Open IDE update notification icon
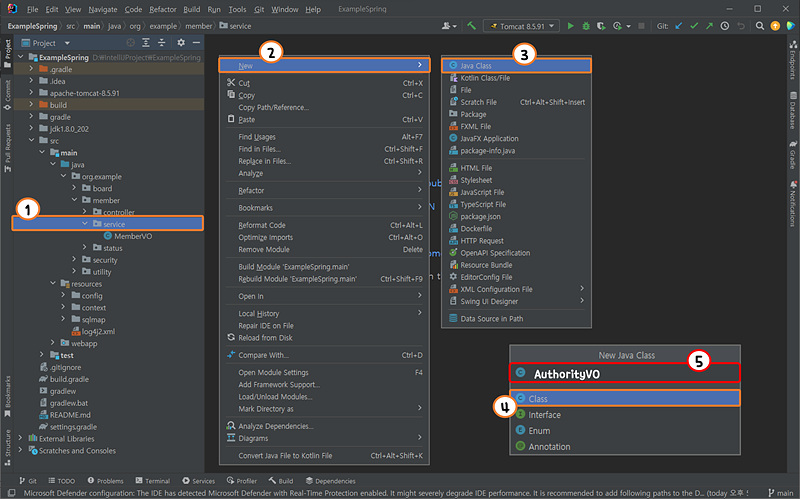The height and width of the screenshot is (499, 800). (775, 26)
